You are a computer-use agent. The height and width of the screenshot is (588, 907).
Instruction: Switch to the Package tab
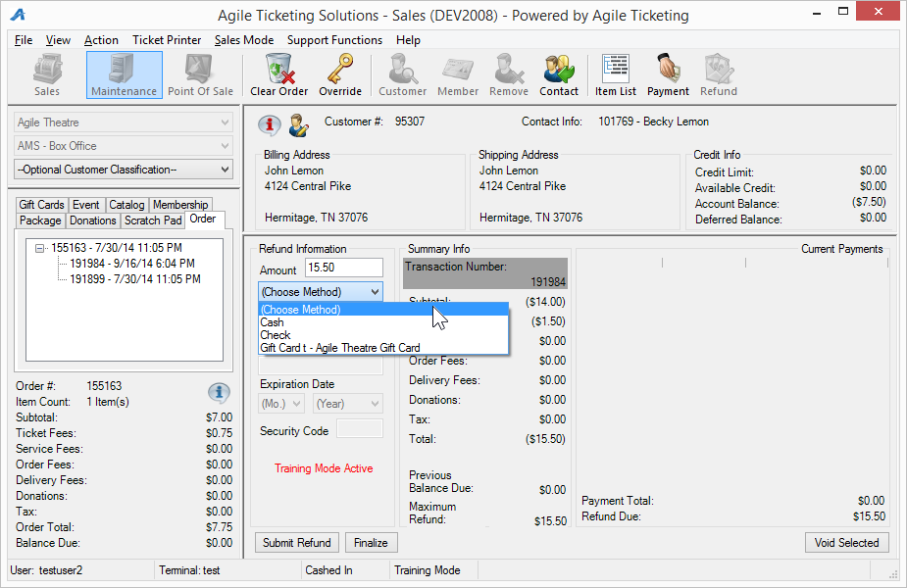(40, 220)
